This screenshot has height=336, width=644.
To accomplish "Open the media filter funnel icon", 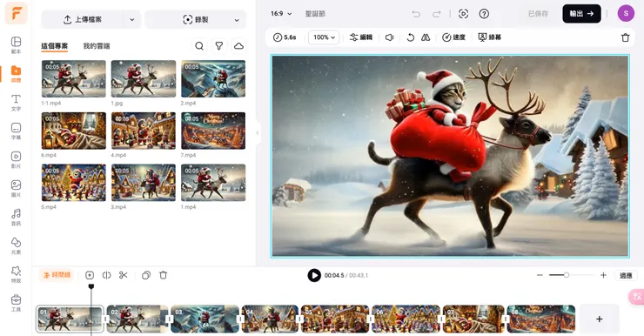I will [x=219, y=46].
